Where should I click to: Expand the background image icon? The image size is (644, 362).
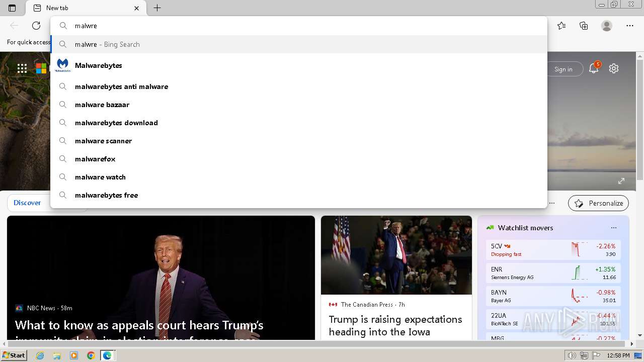[621, 181]
